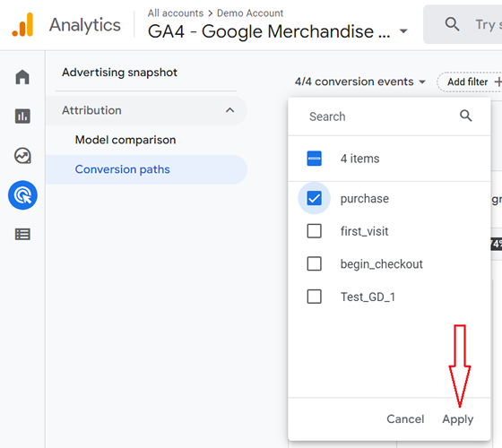Click the plus icon on Add filter

(x=498, y=82)
